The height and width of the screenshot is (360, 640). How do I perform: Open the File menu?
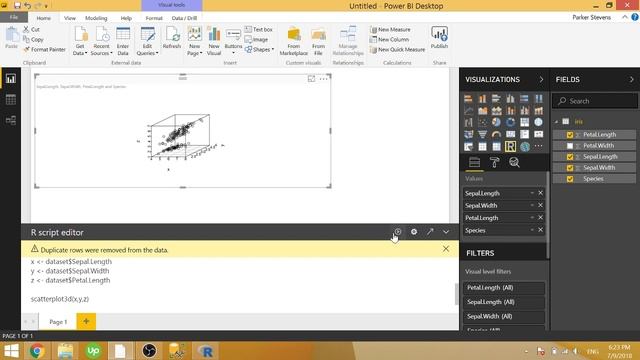click(14, 17)
